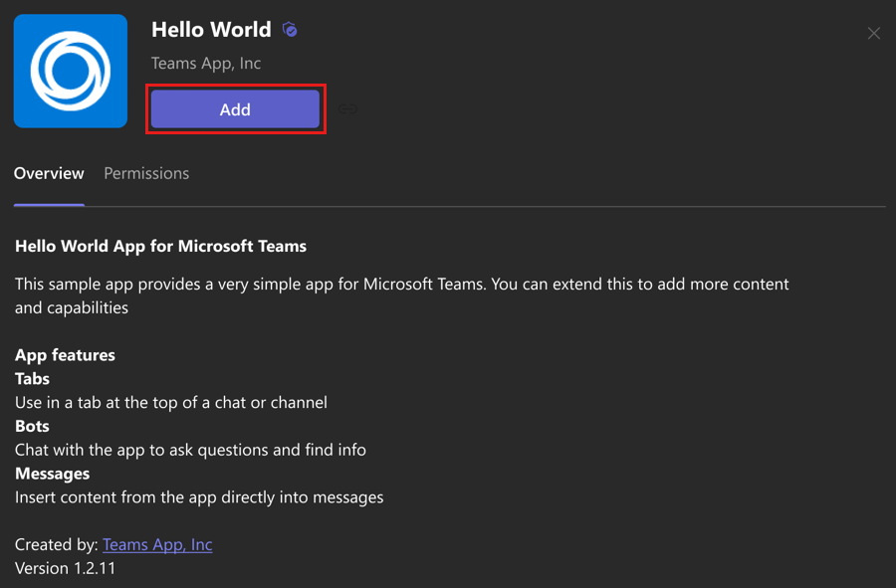Switch to the Overview tab
The image size is (896, 588).
click(x=49, y=173)
